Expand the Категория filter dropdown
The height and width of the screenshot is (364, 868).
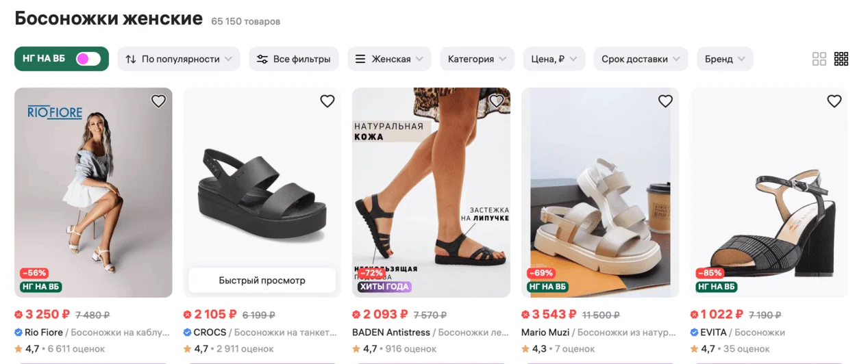point(477,59)
